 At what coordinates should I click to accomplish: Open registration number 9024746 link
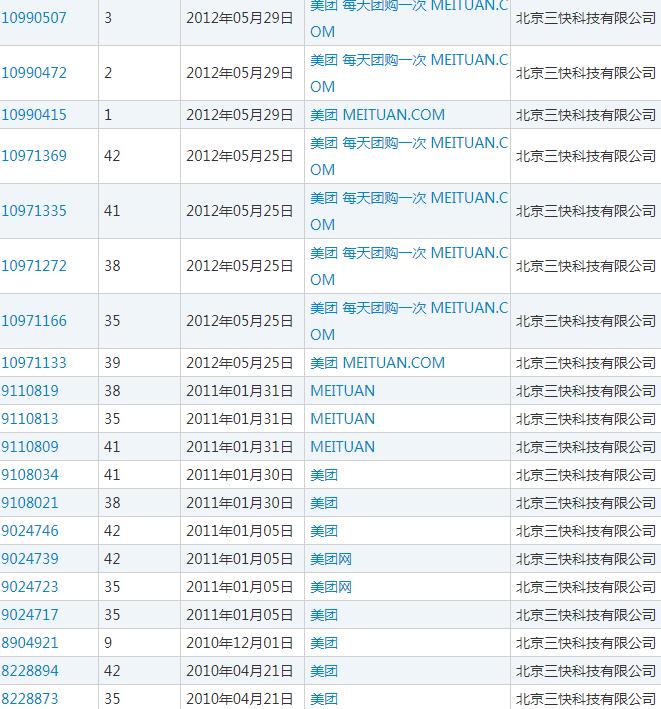30,531
